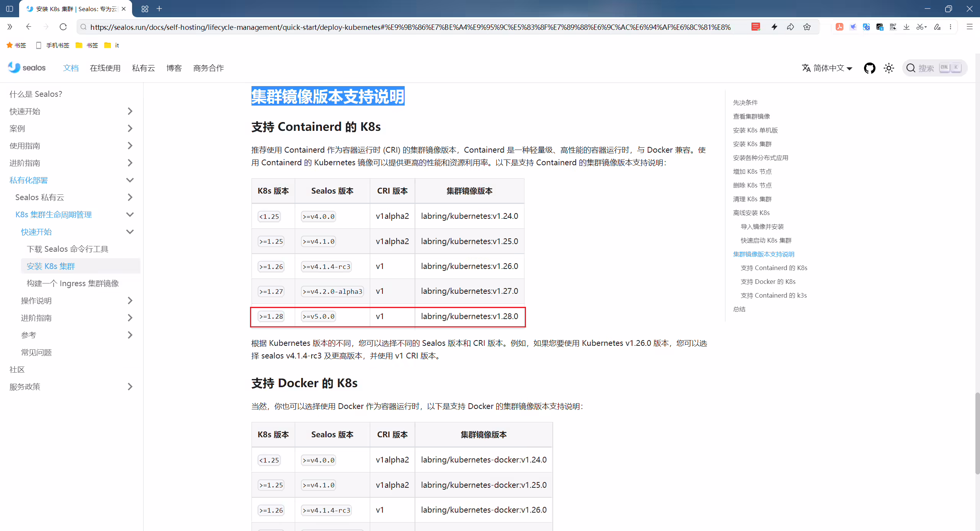
Task: Click the address bar URL field
Action: (410, 27)
